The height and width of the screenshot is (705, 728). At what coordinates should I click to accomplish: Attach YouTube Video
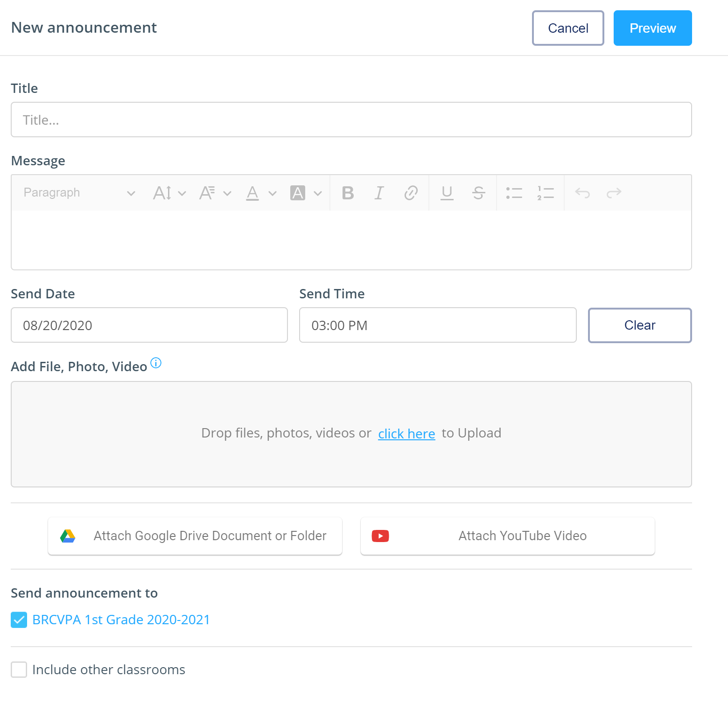point(508,536)
